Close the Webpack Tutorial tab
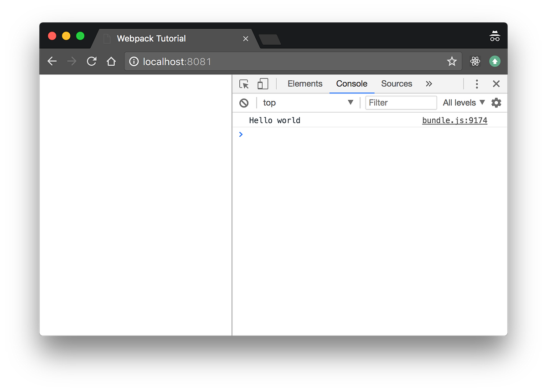The width and height of the screenshot is (547, 392). pos(246,39)
